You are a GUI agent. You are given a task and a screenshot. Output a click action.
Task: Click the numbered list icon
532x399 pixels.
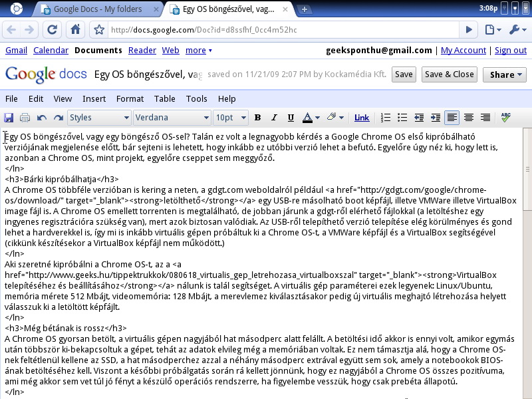386,118
